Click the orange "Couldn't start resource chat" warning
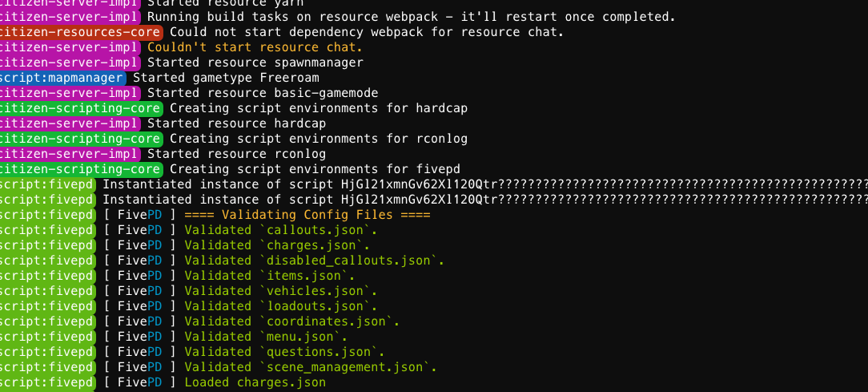The width and height of the screenshot is (868, 392). click(259, 47)
